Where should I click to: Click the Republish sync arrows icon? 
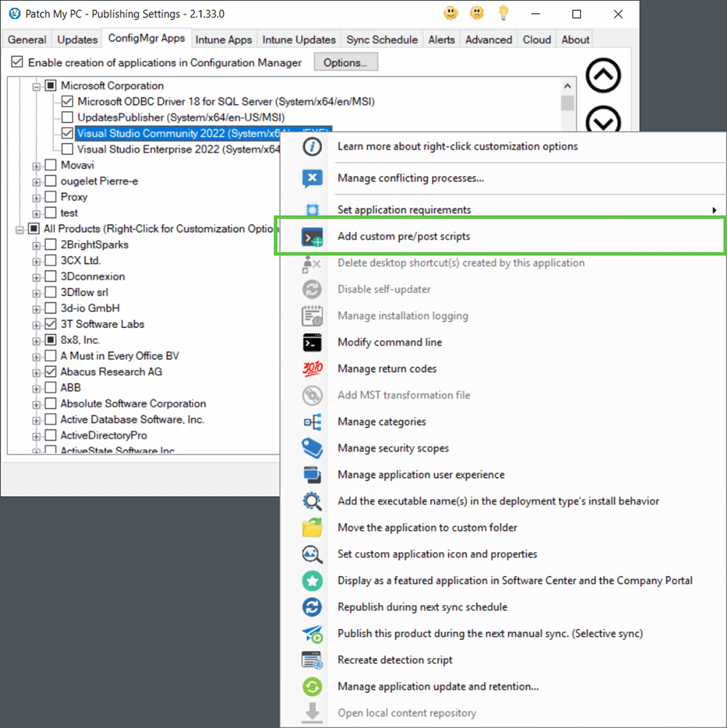[312, 607]
